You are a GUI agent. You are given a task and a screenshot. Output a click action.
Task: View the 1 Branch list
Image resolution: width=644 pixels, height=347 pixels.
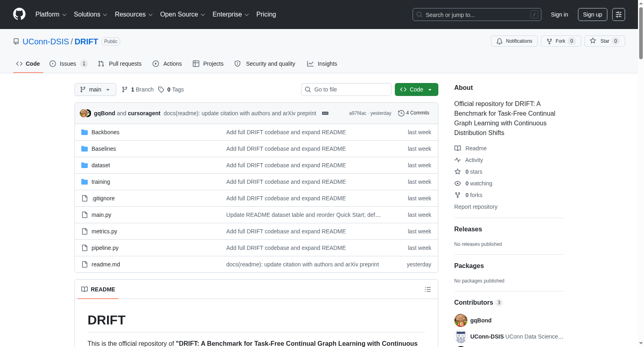pos(138,89)
